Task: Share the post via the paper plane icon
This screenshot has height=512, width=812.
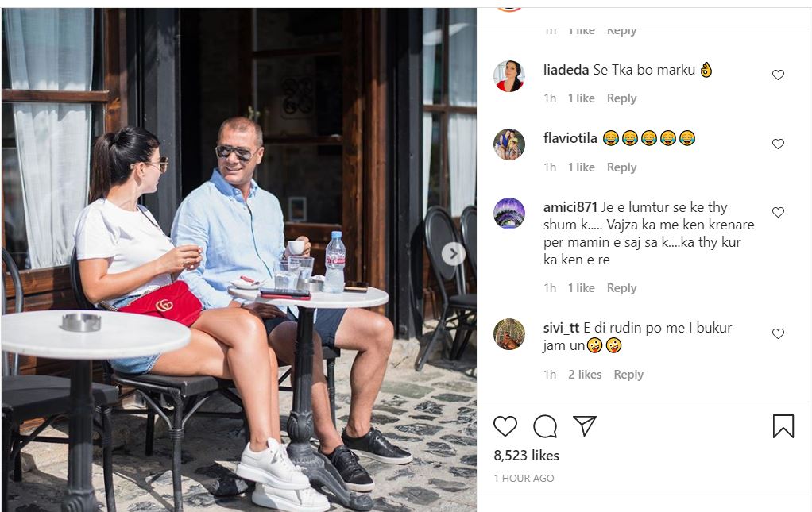Action: click(x=585, y=425)
